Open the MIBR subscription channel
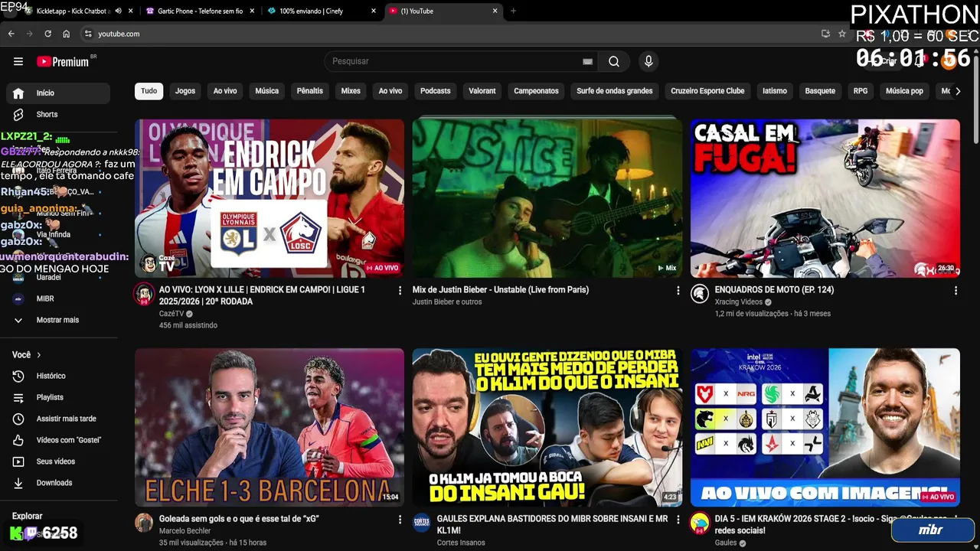 coord(58,298)
